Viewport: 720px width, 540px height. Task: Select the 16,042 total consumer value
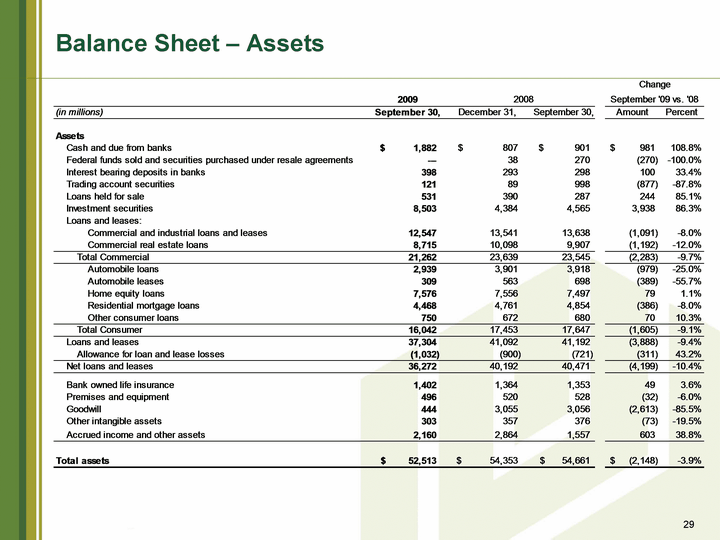(x=422, y=330)
